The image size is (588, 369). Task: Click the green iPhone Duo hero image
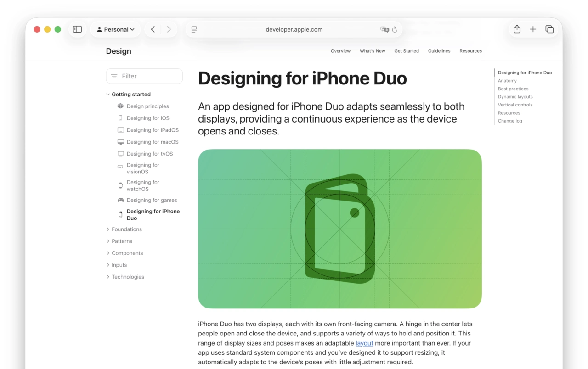[x=340, y=229]
